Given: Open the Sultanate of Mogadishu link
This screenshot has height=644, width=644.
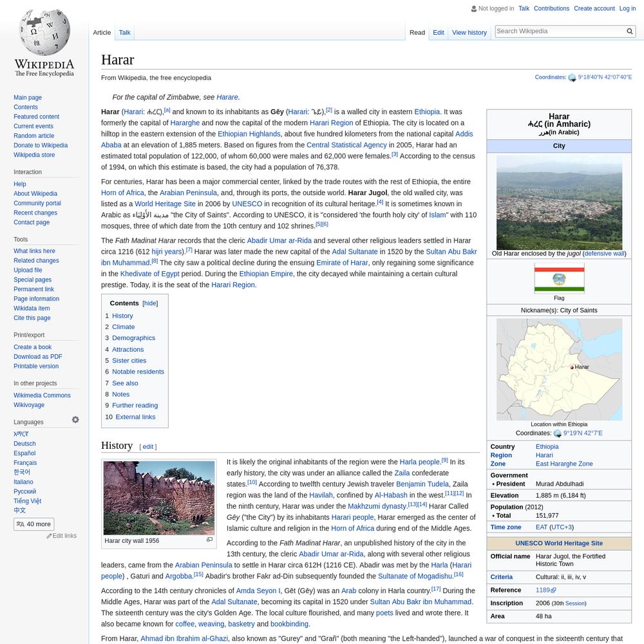Looking at the screenshot, I should [415, 576].
